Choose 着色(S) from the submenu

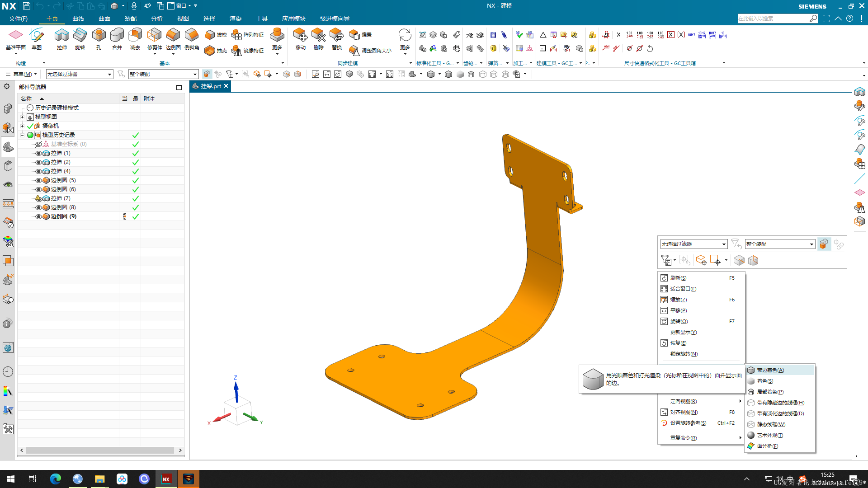(780, 381)
